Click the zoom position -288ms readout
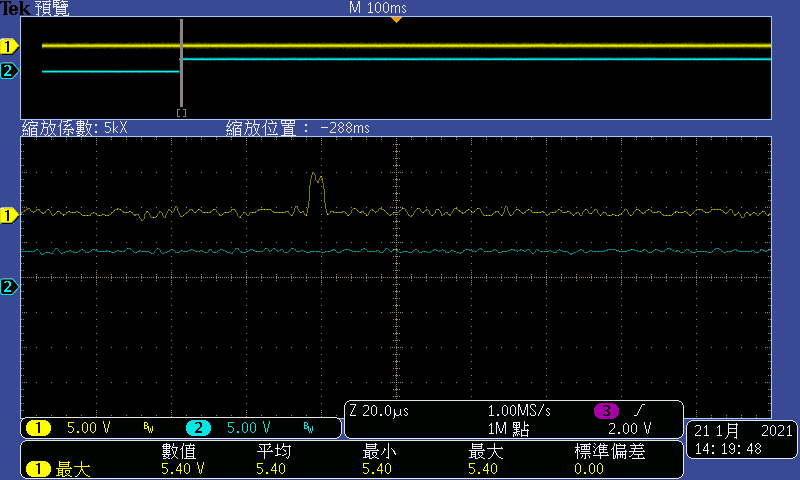 pyautogui.click(x=297, y=128)
